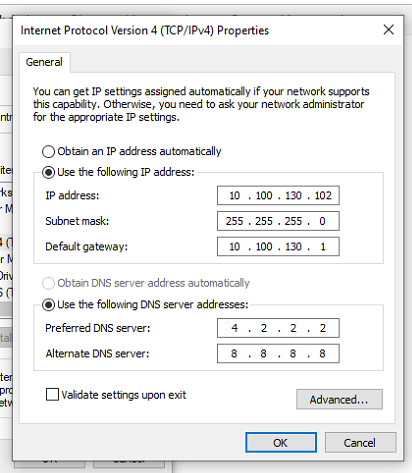Confirm settings with the OK button
412x473 pixels.
point(281,443)
